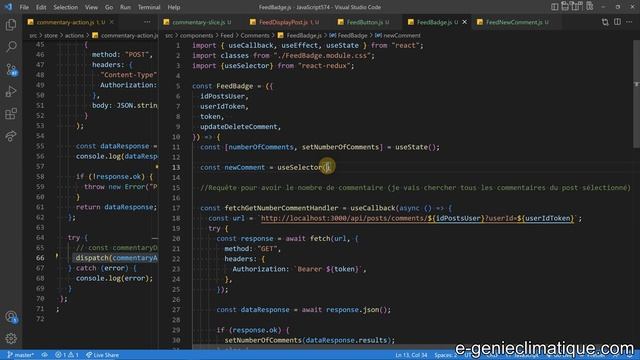Open the Selection menu

tap(65, 7)
